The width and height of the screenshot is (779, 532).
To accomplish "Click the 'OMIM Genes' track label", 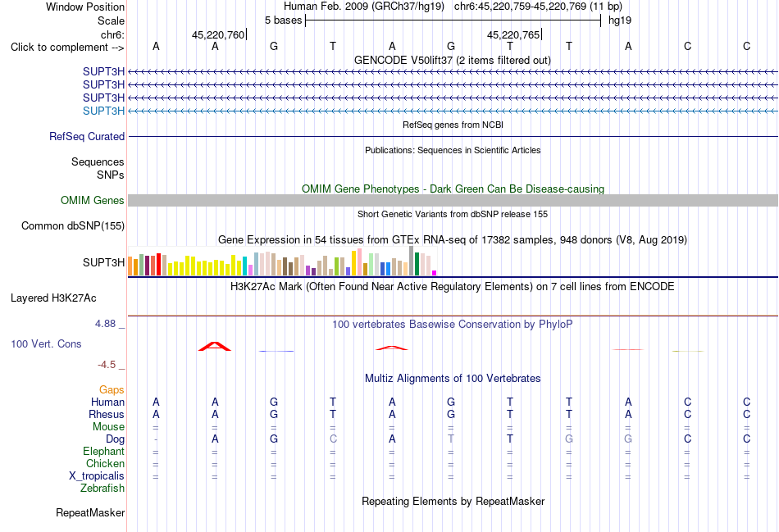I will [92, 200].
